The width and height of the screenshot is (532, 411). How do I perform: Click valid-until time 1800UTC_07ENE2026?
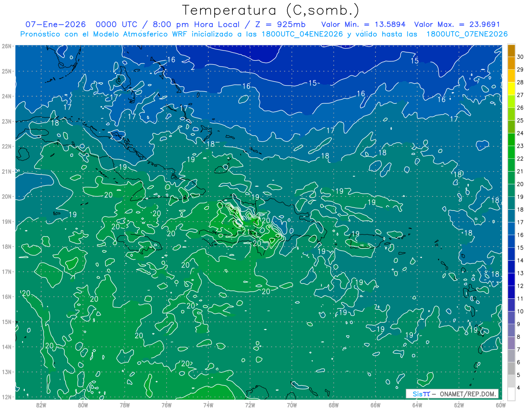(467, 34)
